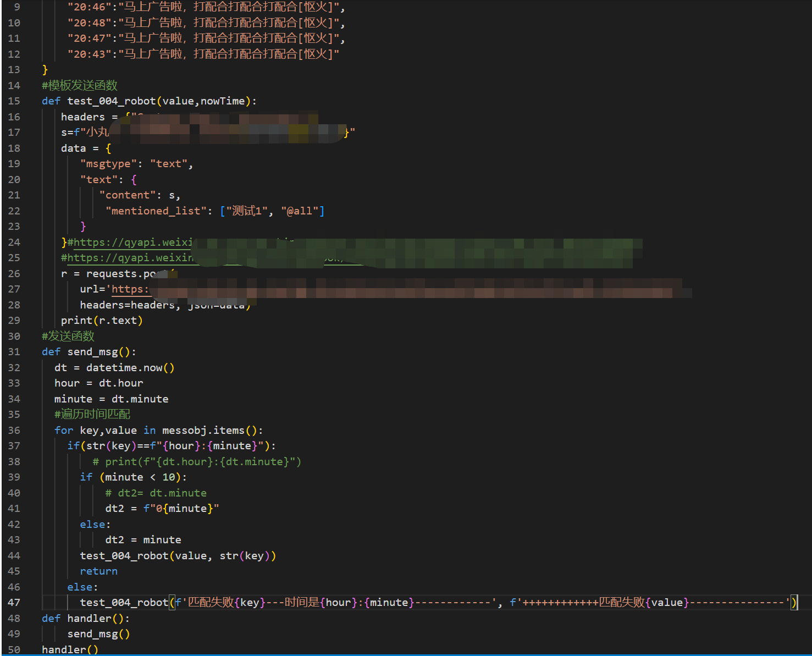Click 'datetime.now()' call
Image resolution: width=812 pixels, height=656 pixels.
point(130,368)
